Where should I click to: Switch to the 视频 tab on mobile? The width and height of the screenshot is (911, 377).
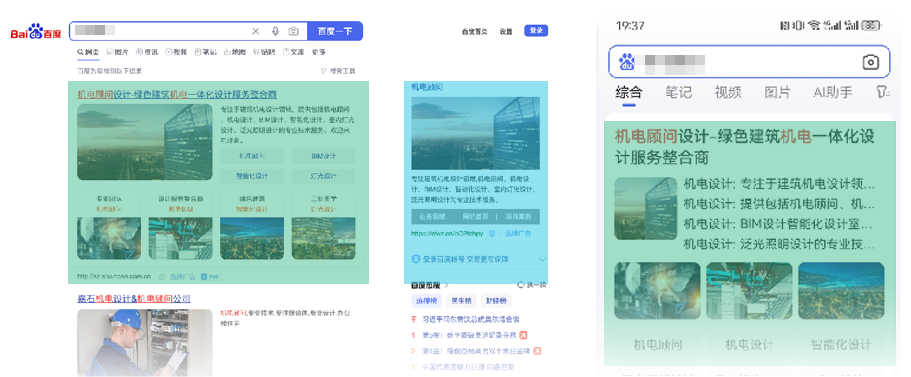coord(728,92)
